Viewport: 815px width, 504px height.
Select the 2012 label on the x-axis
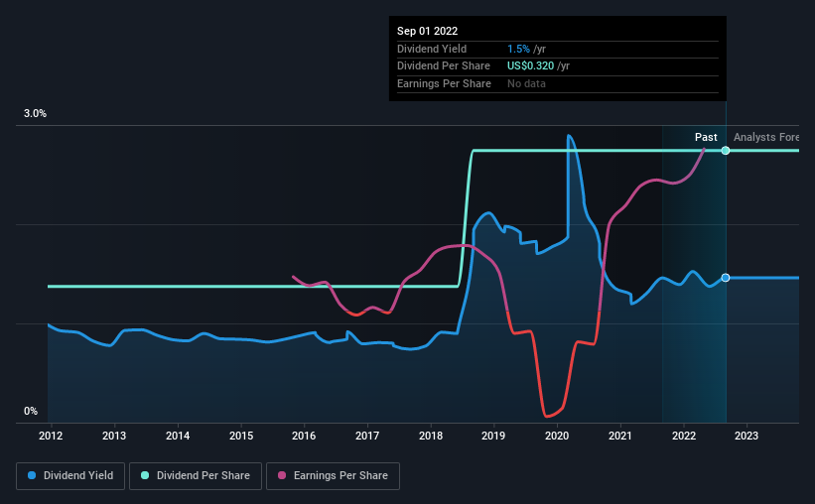tap(51, 436)
